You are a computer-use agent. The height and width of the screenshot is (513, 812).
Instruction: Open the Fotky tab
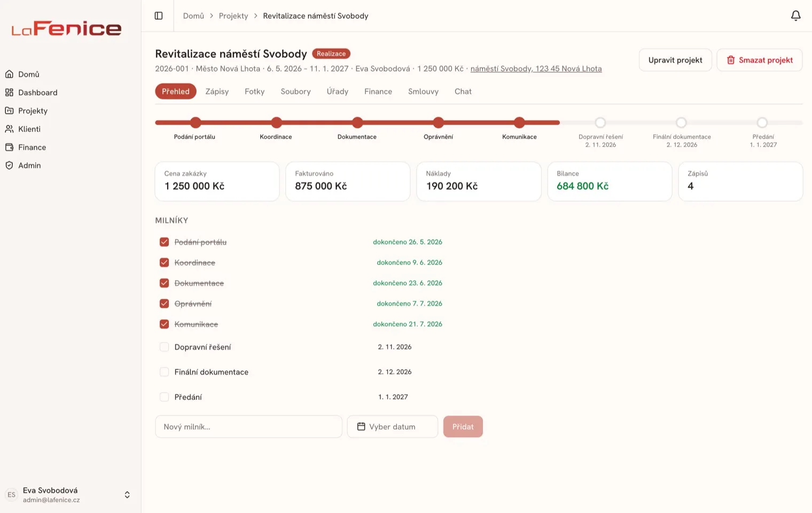coord(255,91)
